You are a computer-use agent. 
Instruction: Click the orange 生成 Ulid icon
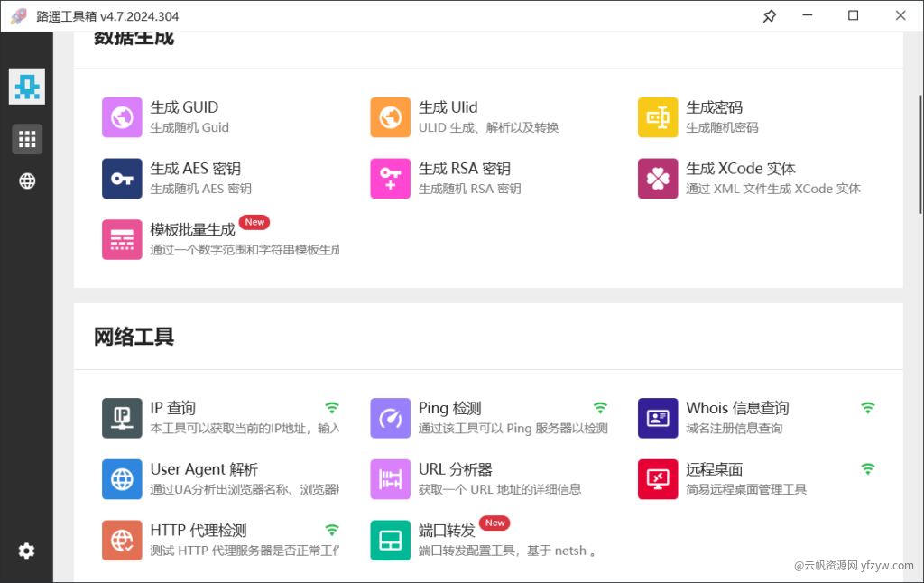click(390, 117)
